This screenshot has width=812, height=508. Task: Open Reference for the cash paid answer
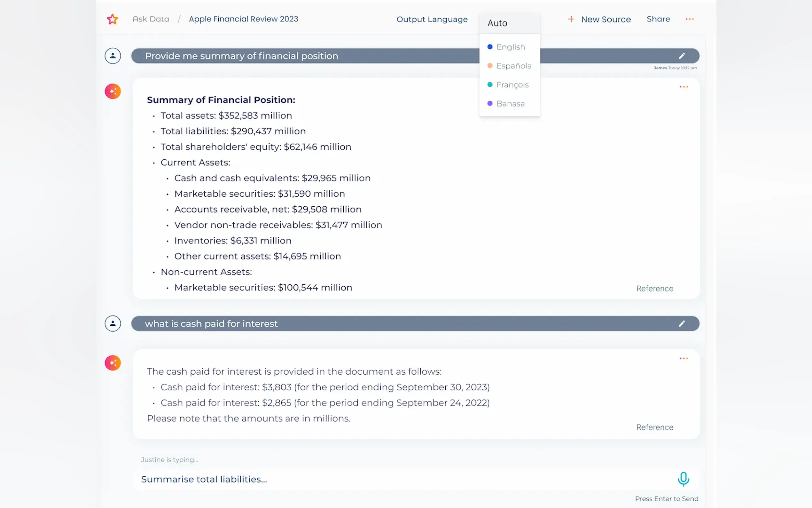click(655, 427)
